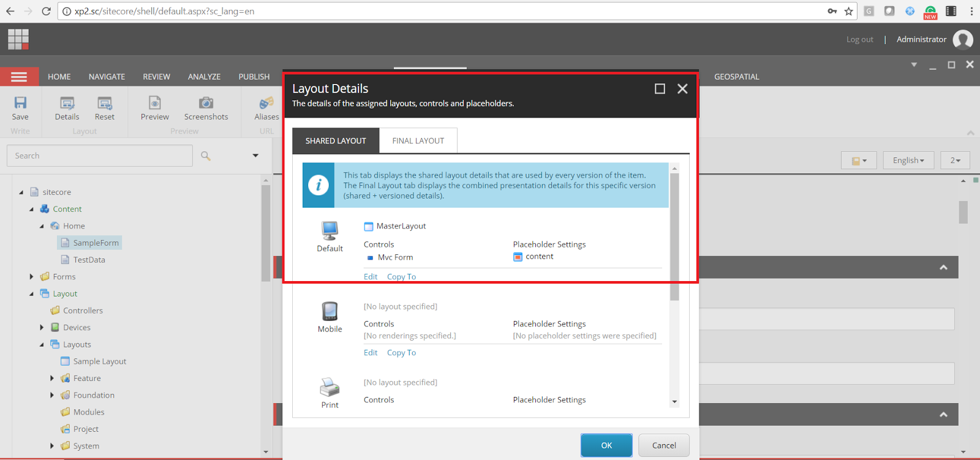
Task: Open the REVIEW ribbon tab
Action: pyautogui.click(x=157, y=77)
